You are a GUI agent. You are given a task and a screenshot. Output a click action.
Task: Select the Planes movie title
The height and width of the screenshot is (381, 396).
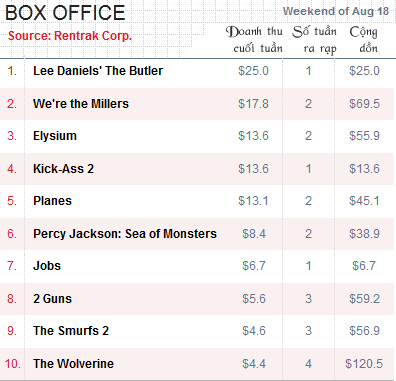tap(52, 201)
